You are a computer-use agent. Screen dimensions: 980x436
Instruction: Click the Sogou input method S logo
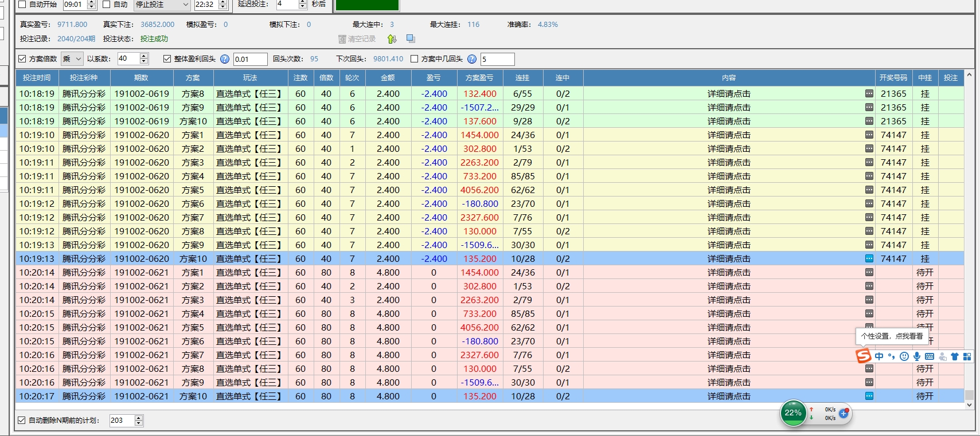[x=864, y=356]
